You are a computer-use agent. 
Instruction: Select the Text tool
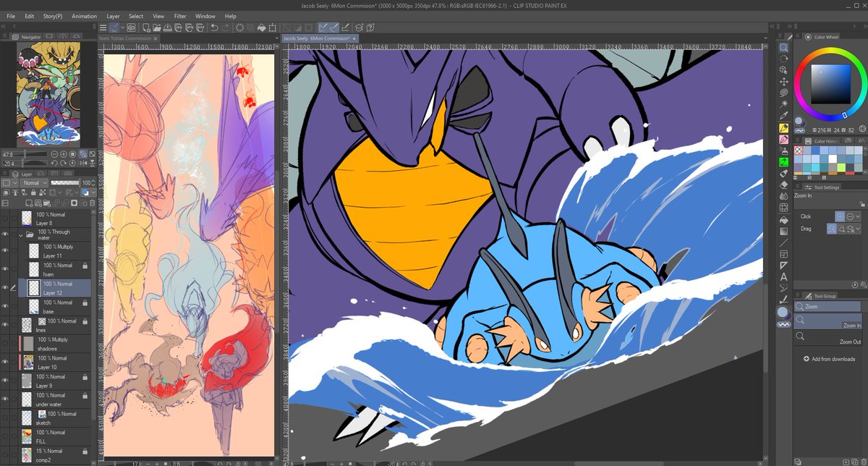click(783, 276)
